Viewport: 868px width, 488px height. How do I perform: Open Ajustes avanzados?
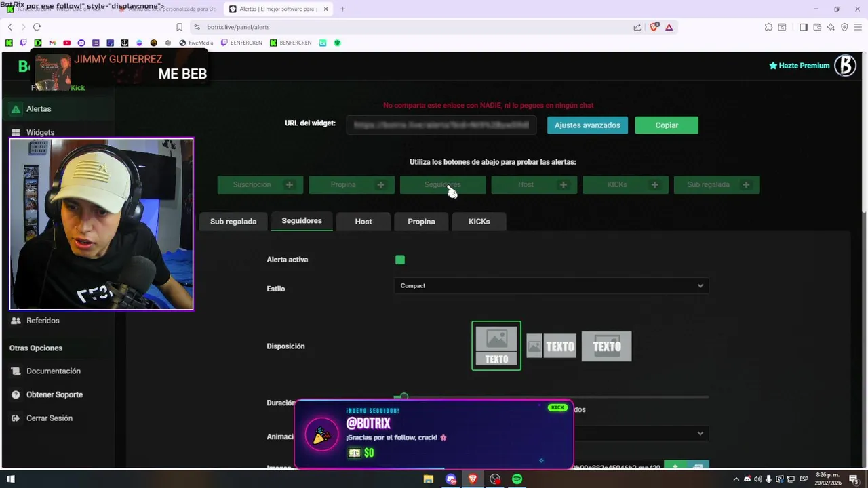pyautogui.click(x=587, y=125)
